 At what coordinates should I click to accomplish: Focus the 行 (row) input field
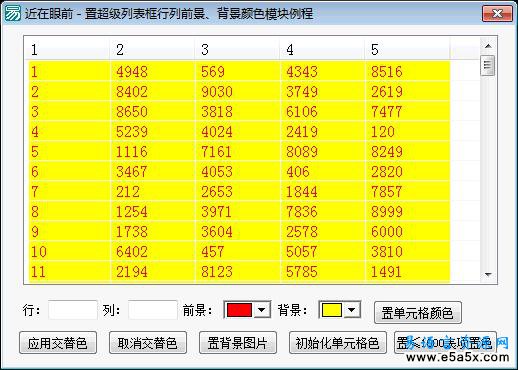click(x=73, y=310)
